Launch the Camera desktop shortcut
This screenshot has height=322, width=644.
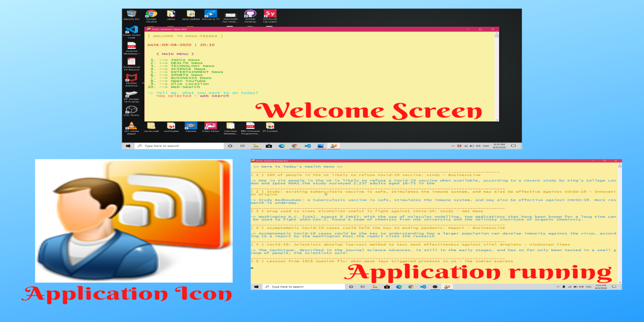(191, 127)
